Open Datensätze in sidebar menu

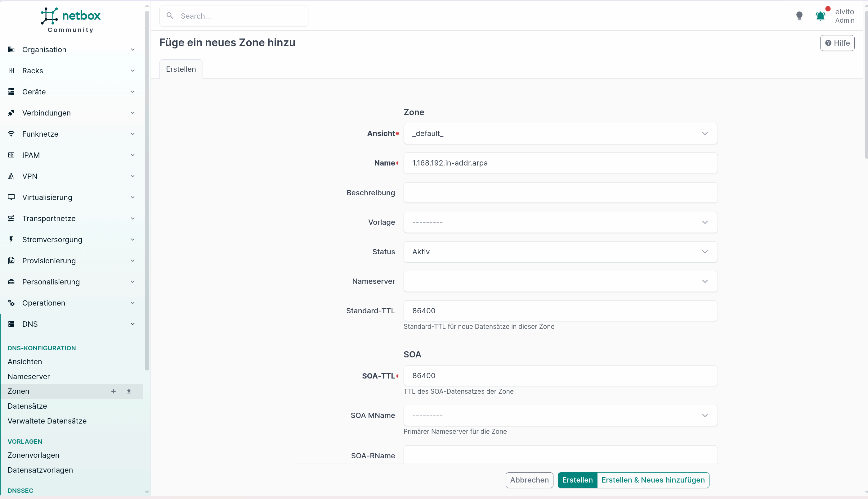(x=27, y=406)
